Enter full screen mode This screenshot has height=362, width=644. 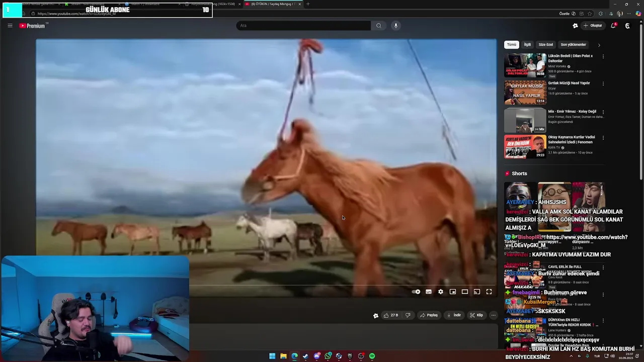489,292
